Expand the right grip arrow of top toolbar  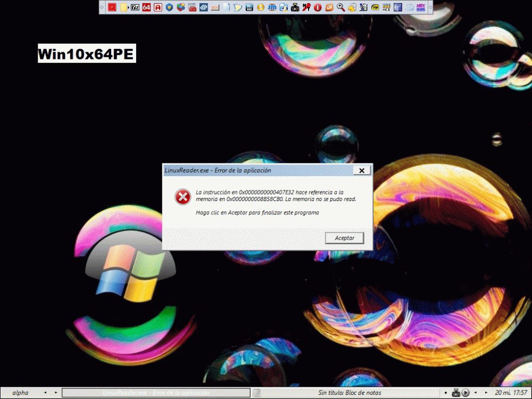click(430, 7)
